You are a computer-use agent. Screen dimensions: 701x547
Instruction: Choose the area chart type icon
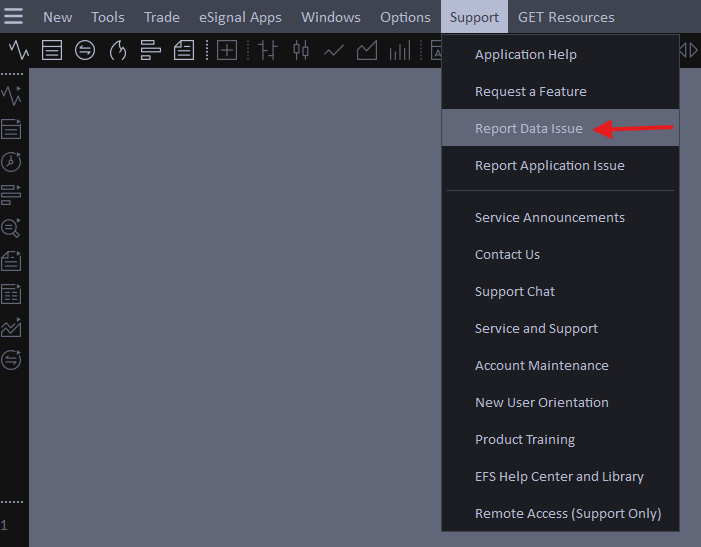[x=367, y=51]
